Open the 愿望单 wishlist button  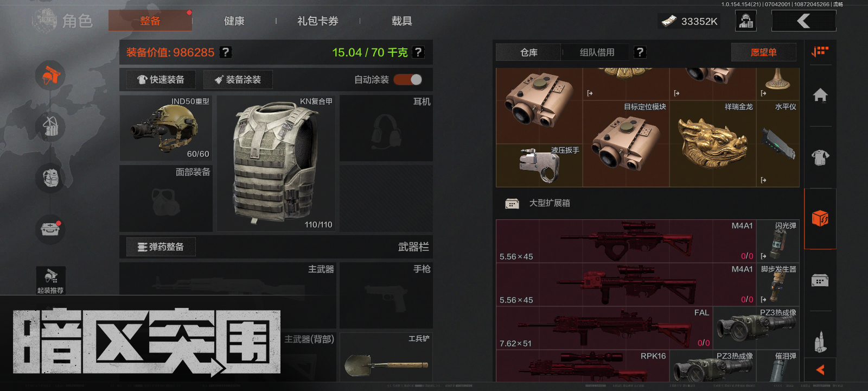point(763,52)
